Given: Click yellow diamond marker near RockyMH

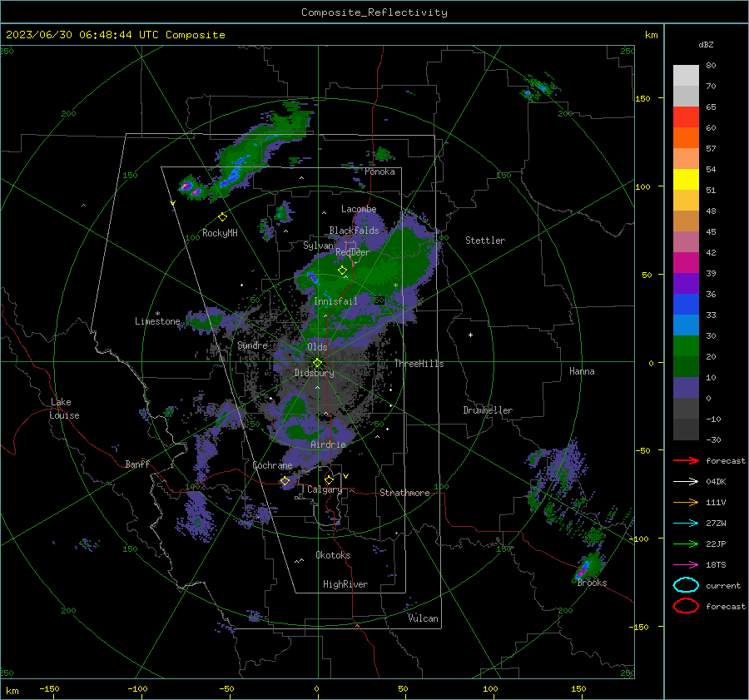Looking at the screenshot, I should (222, 217).
